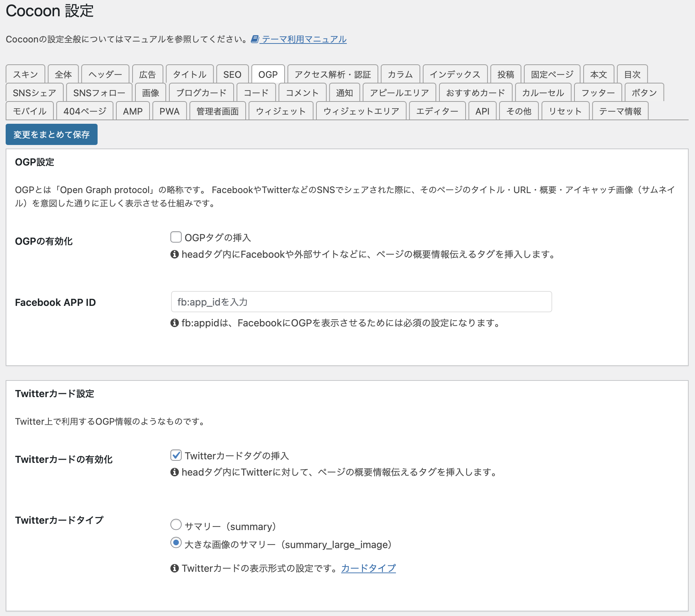Select the サマリー (summary) radio option
This screenshot has width=695, height=616.
coord(176,524)
